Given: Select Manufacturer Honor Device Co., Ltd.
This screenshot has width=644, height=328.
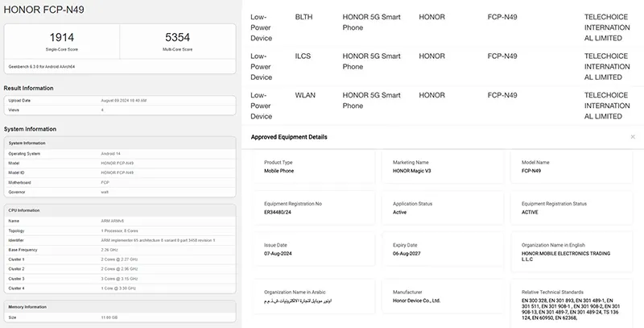Looking at the screenshot, I should click(416, 301).
